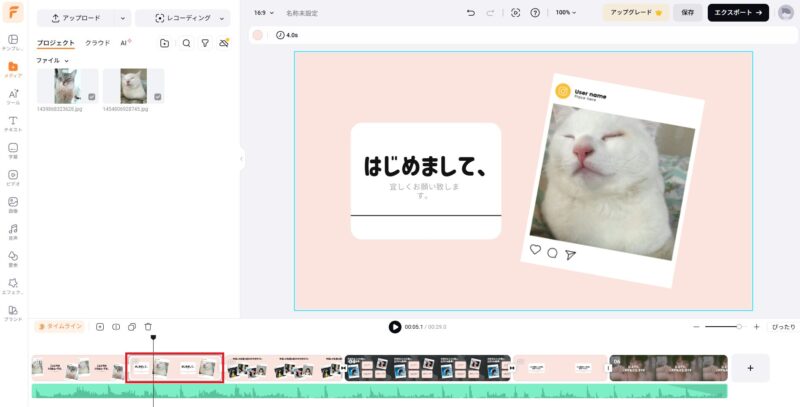Toggle the Timeline mode button

point(59,327)
